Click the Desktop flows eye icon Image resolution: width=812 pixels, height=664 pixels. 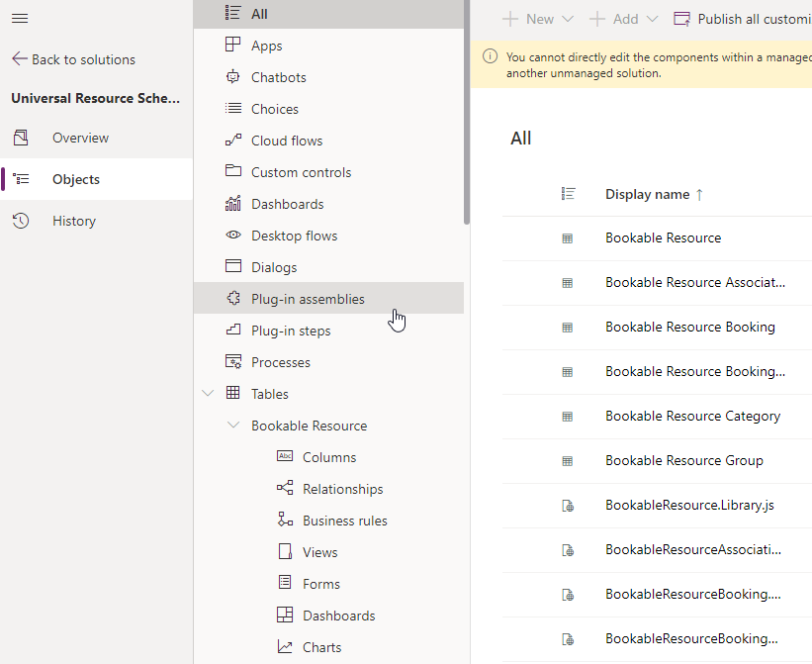pos(232,235)
